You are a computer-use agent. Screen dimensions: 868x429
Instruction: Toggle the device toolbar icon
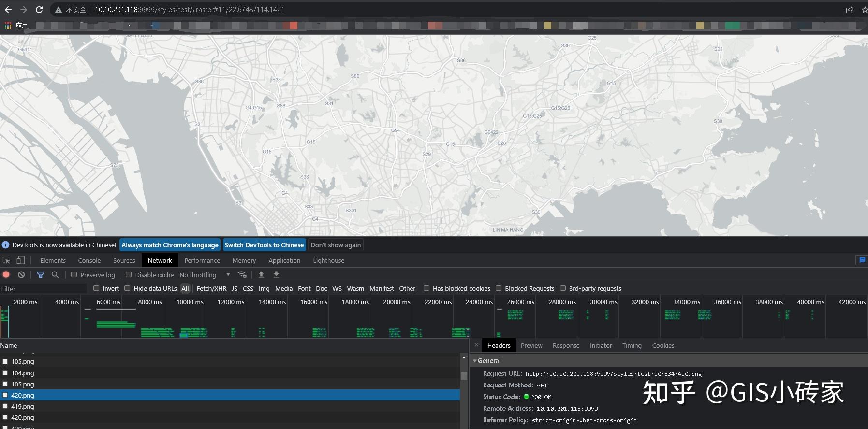pyautogui.click(x=20, y=260)
